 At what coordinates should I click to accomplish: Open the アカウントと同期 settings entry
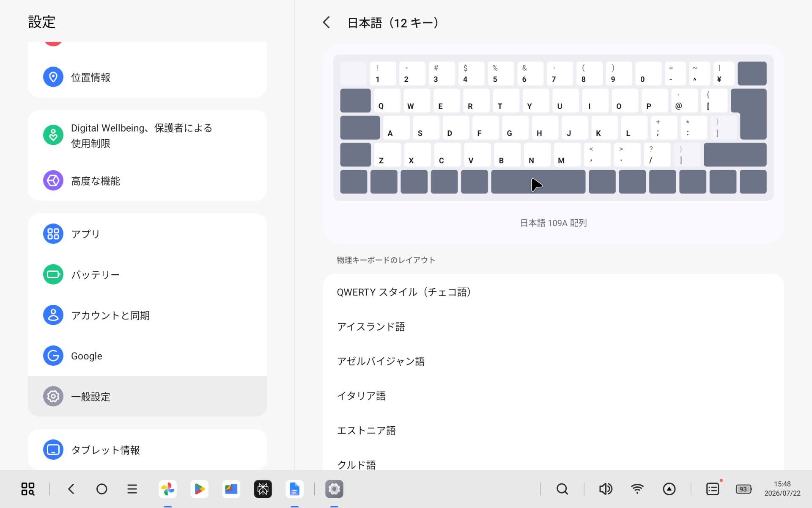[147, 315]
